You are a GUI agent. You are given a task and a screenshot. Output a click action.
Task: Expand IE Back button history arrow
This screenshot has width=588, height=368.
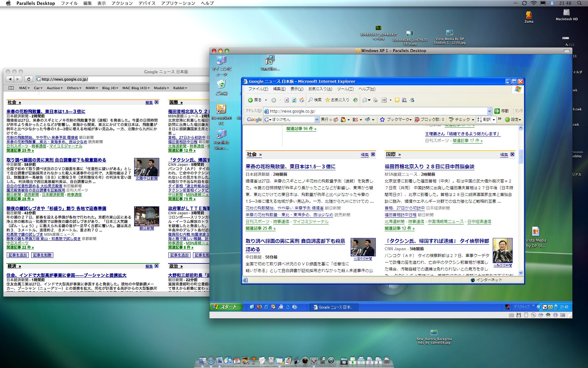pos(266,100)
